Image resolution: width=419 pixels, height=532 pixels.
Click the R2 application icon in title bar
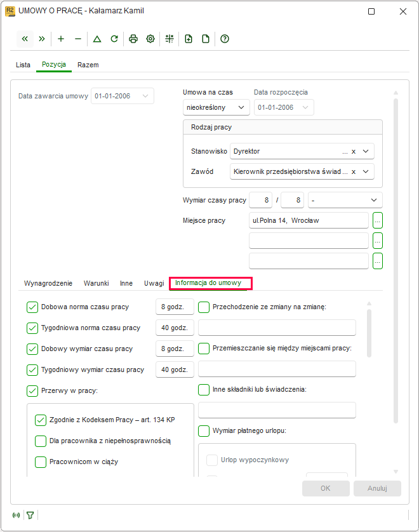pyautogui.click(x=10, y=11)
